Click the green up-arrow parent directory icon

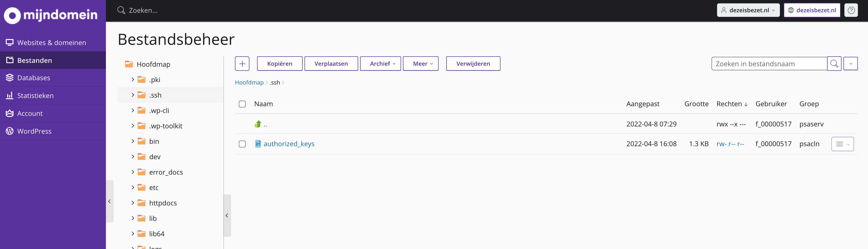point(258,124)
